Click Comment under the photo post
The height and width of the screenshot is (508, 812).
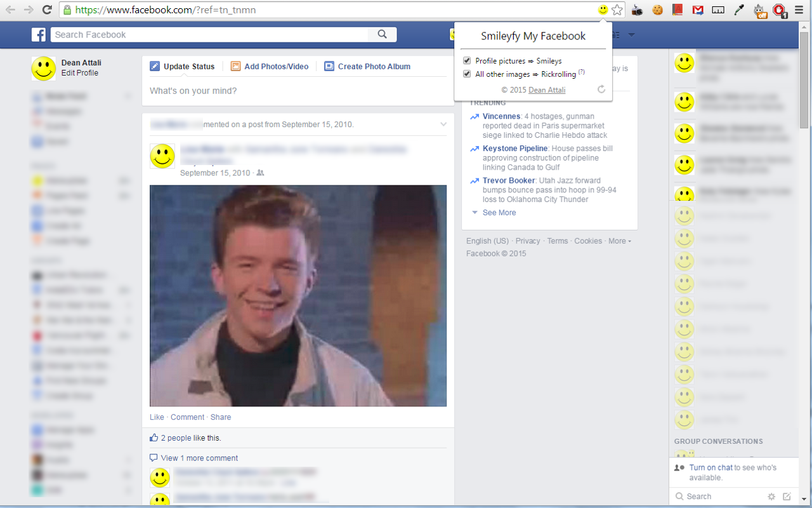[187, 417]
